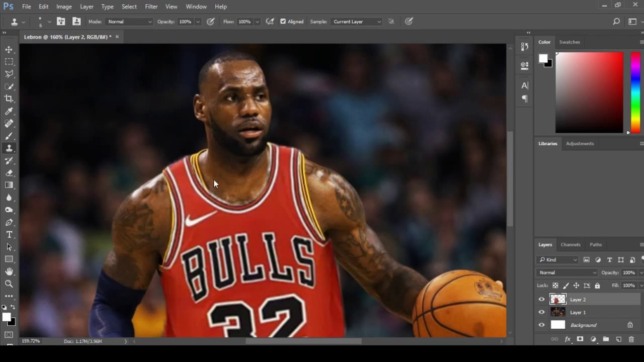Pick a color in the color field
The height and width of the screenshot is (362, 644).
click(x=589, y=92)
